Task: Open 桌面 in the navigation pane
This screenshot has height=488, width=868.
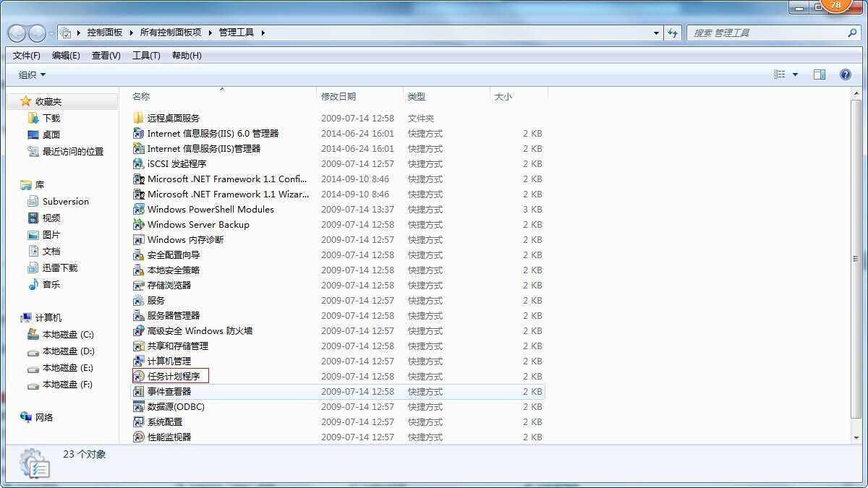Action: coord(51,134)
